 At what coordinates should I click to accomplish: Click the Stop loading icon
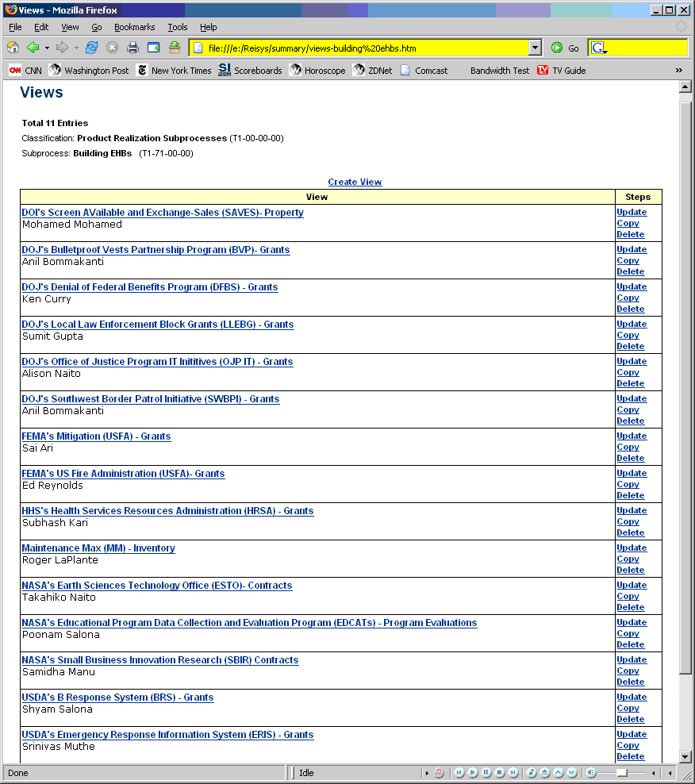113,48
